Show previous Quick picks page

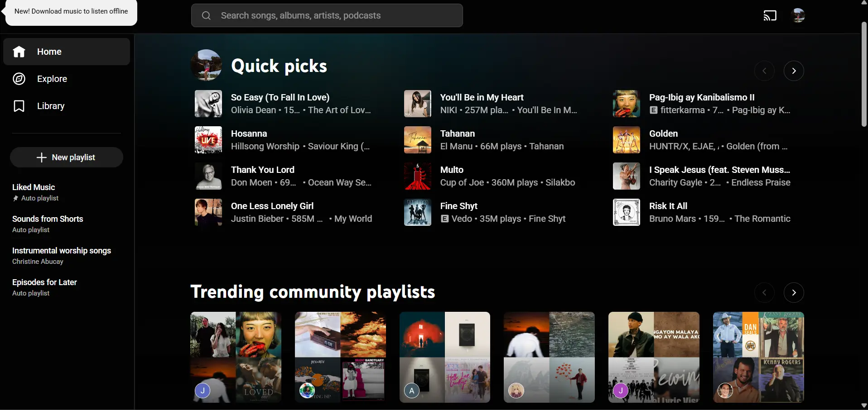coord(764,71)
